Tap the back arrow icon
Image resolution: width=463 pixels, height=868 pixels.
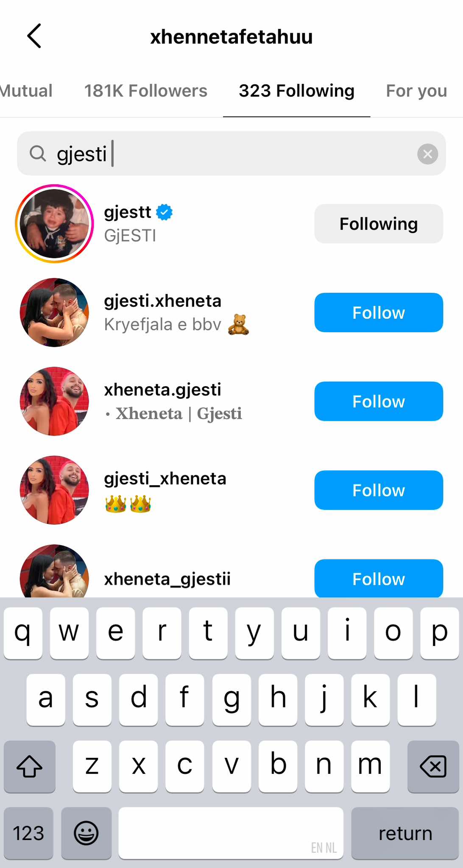tap(34, 36)
